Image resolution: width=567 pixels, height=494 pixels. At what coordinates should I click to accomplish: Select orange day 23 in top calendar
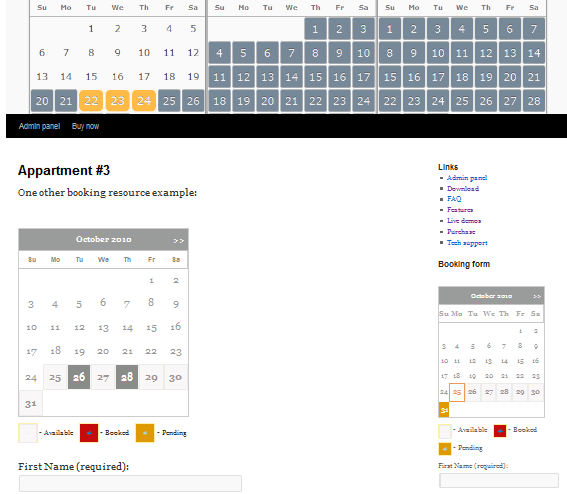[118, 101]
